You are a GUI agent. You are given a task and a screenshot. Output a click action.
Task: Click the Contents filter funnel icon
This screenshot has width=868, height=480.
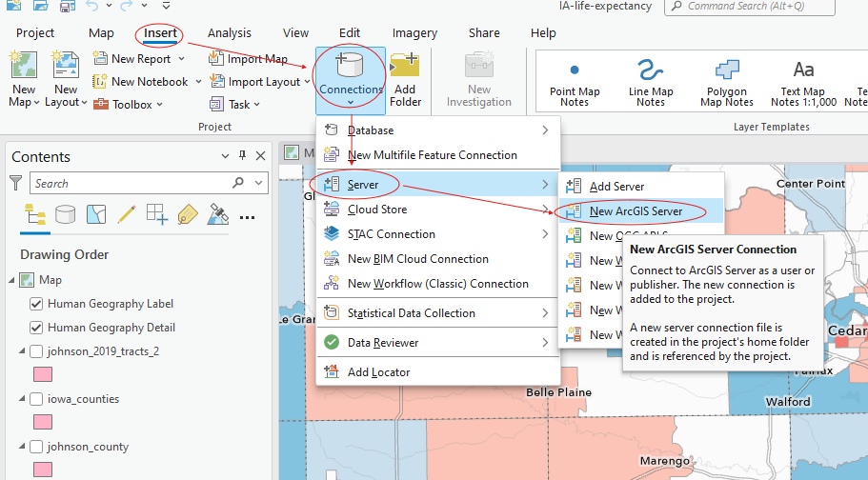[16, 183]
